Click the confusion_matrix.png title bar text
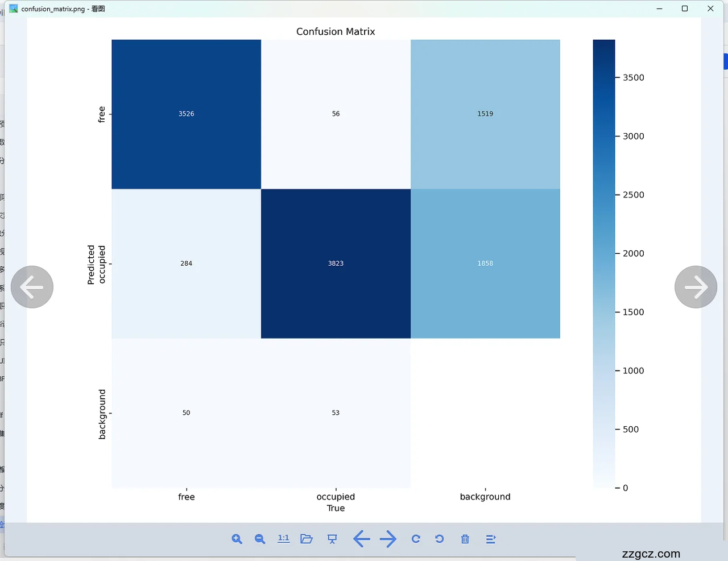 [x=63, y=9]
